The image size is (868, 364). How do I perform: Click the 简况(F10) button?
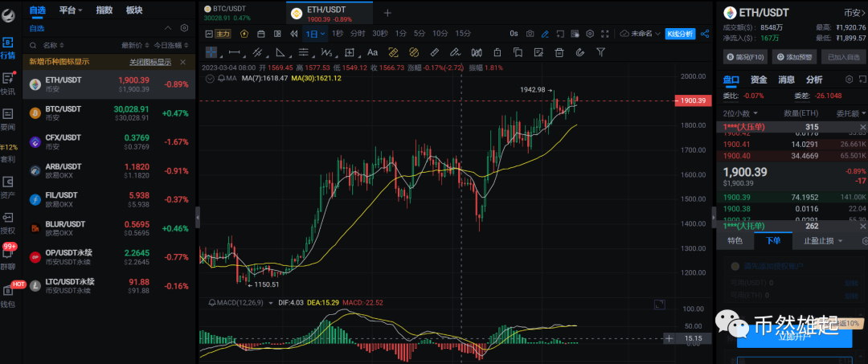745,56
